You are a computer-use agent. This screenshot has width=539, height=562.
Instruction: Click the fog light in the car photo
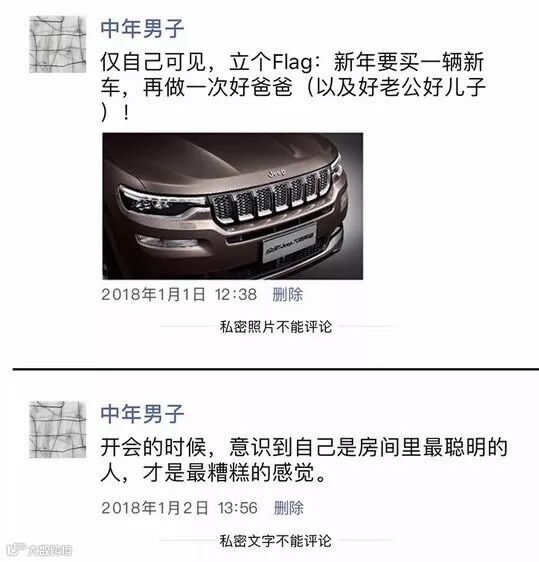click(167, 242)
